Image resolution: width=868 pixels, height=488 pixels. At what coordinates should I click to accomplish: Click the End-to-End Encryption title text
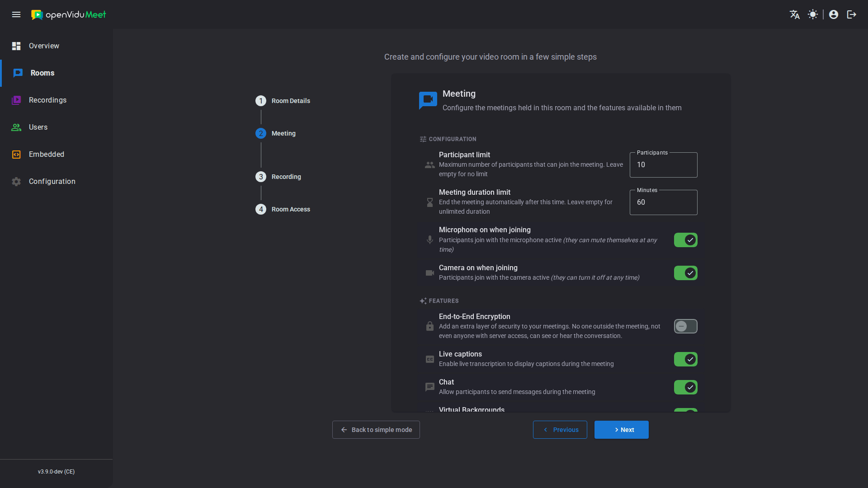pyautogui.click(x=475, y=317)
